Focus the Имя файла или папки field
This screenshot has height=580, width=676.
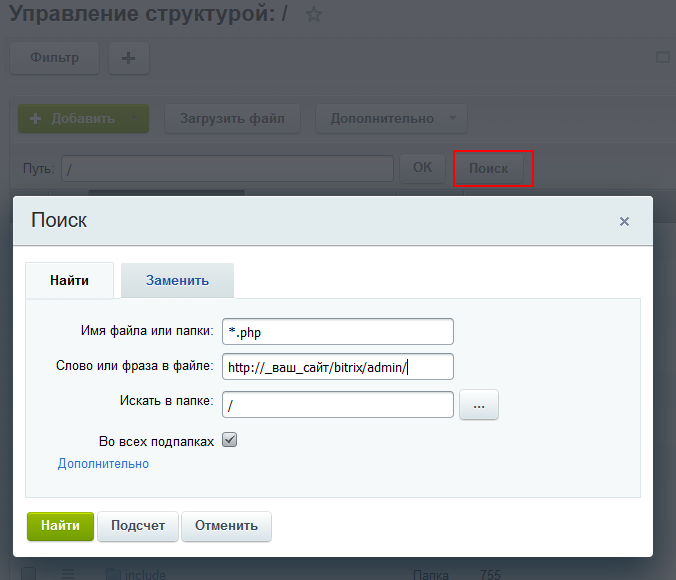tap(338, 331)
